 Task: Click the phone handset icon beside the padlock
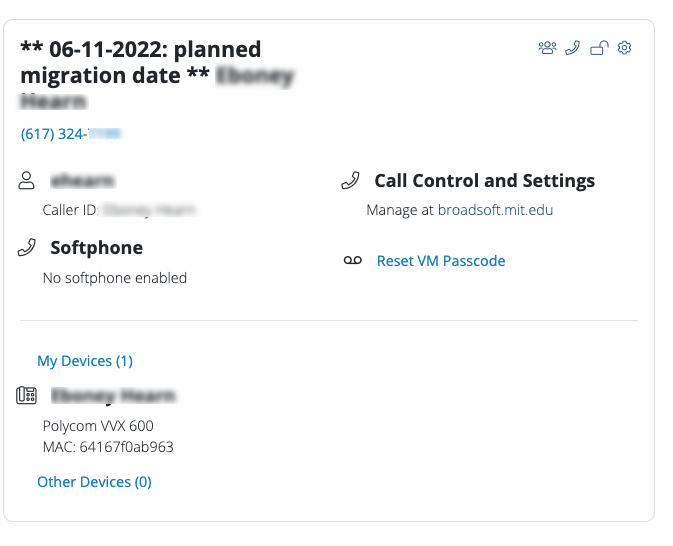pos(573,48)
